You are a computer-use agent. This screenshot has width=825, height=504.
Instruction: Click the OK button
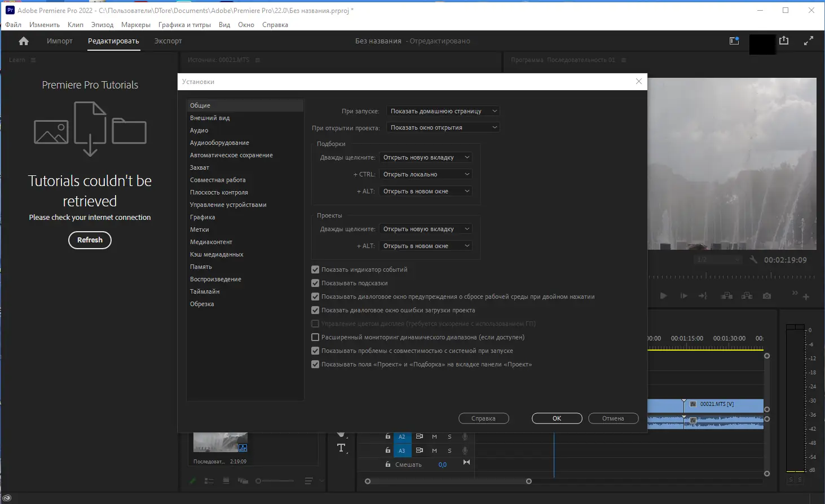click(x=557, y=418)
